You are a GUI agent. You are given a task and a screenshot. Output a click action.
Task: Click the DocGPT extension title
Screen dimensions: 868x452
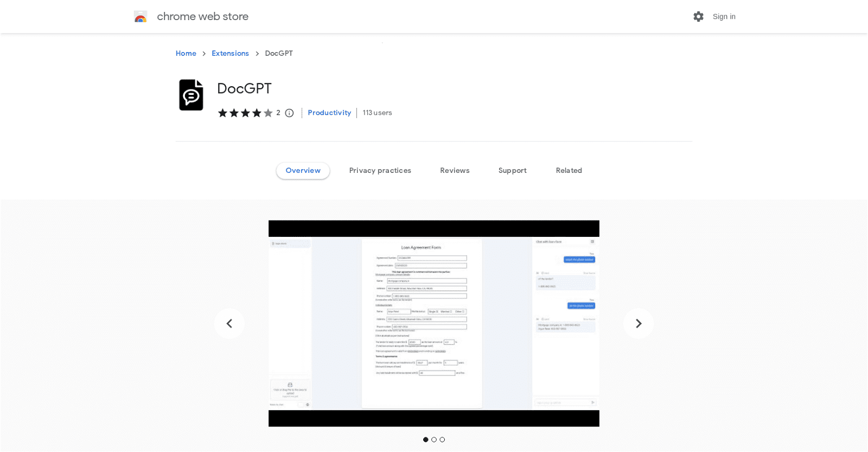pyautogui.click(x=244, y=88)
